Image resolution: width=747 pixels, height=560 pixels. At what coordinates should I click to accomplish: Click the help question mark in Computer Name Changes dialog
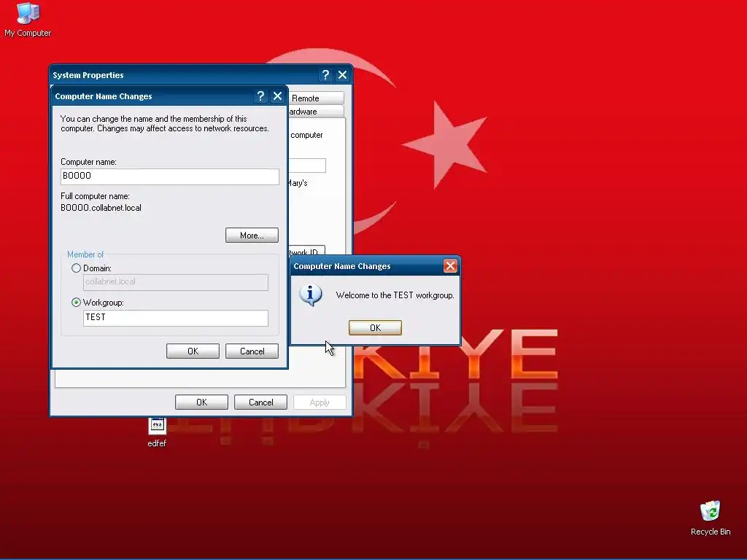(x=260, y=96)
